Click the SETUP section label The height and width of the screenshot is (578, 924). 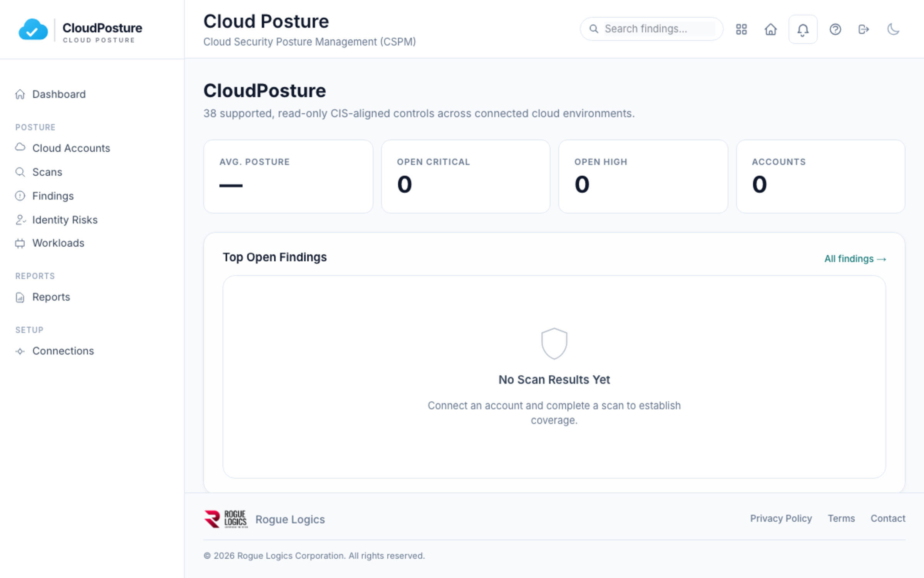click(29, 330)
